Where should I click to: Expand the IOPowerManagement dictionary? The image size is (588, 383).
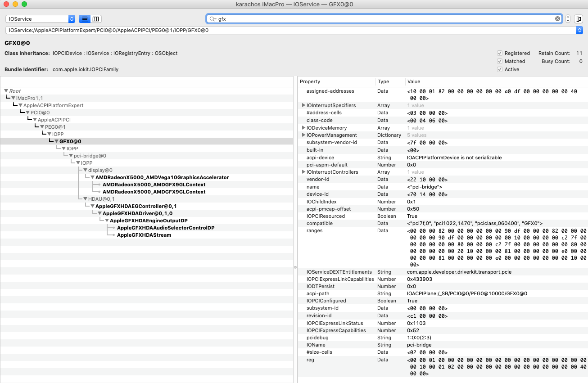click(303, 135)
